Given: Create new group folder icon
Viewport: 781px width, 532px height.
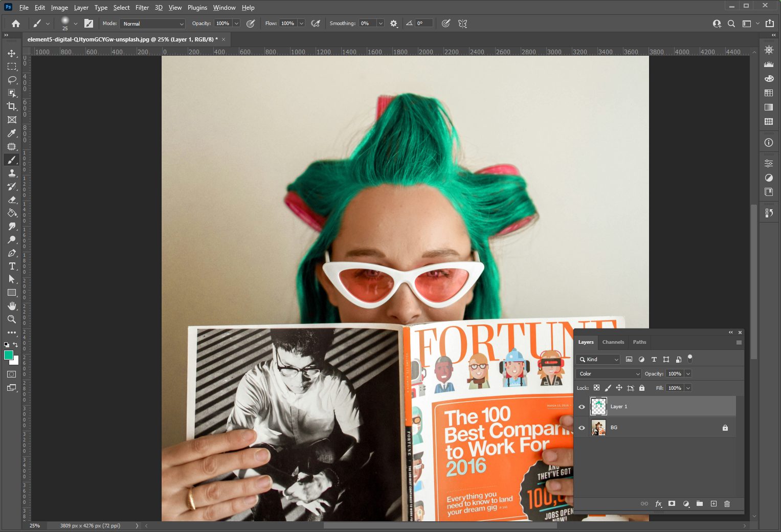Looking at the screenshot, I should click(x=699, y=504).
